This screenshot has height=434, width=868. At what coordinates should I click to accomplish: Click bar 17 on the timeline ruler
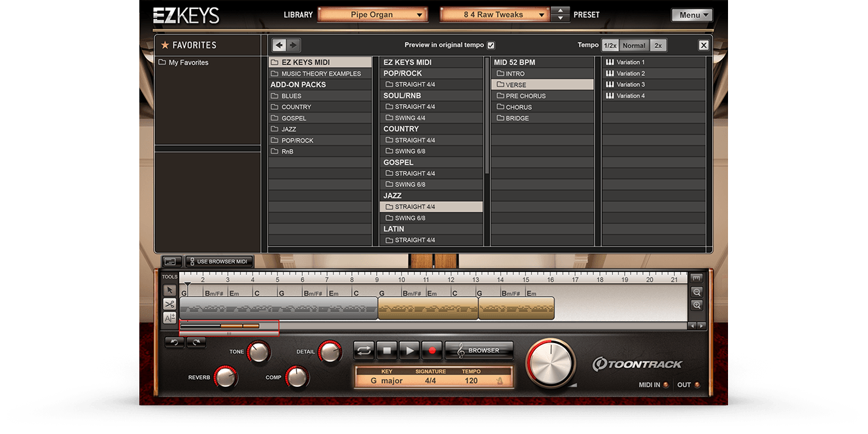pyautogui.click(x=575, y=279)
